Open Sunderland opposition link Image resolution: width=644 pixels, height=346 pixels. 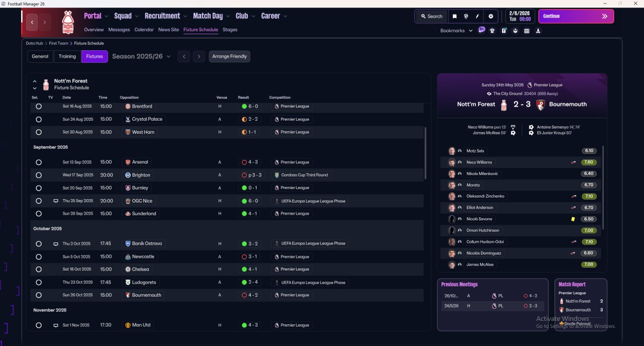[140, 214]
